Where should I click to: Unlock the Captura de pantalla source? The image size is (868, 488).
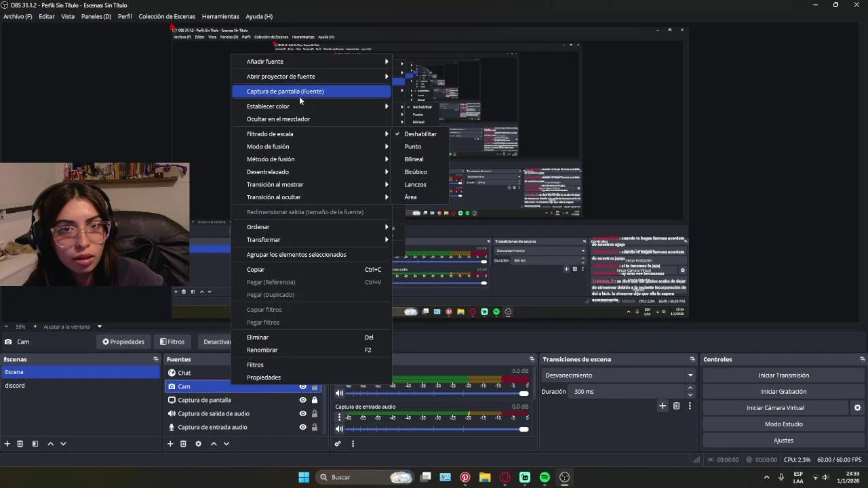point(315,400)
